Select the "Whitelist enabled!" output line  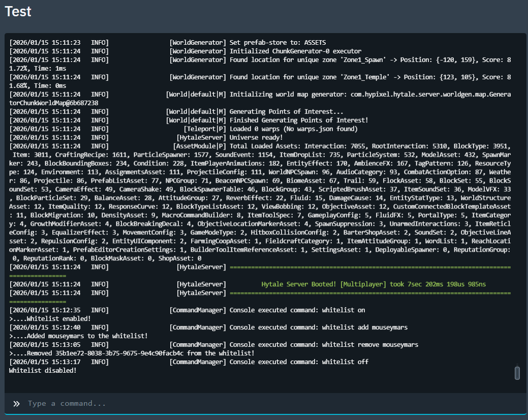(50, 319)
